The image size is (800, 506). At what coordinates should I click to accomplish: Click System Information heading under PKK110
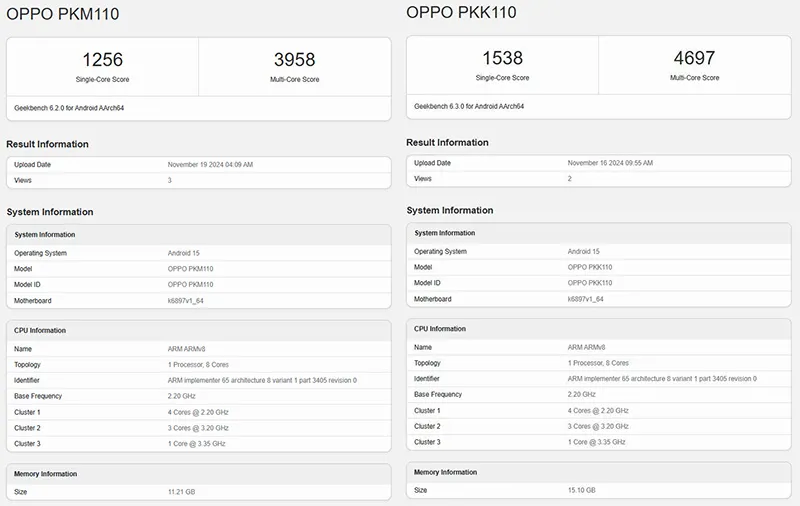pos(450,211)
